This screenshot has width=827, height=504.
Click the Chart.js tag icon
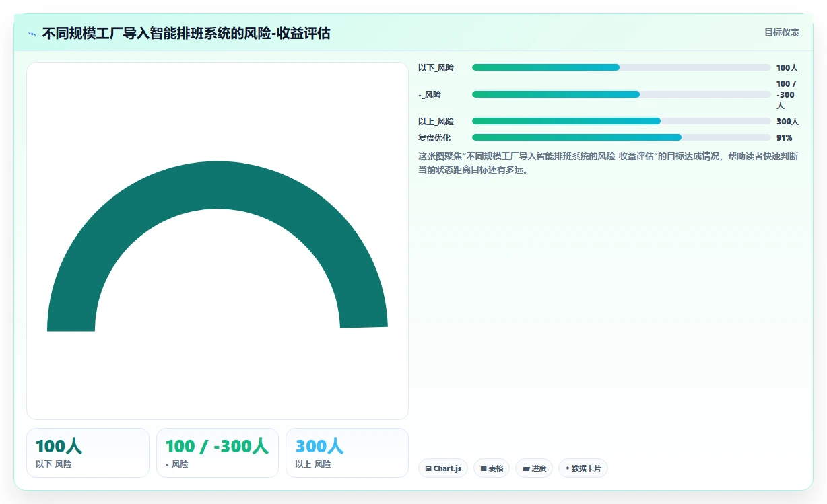[x=428, y=469]
